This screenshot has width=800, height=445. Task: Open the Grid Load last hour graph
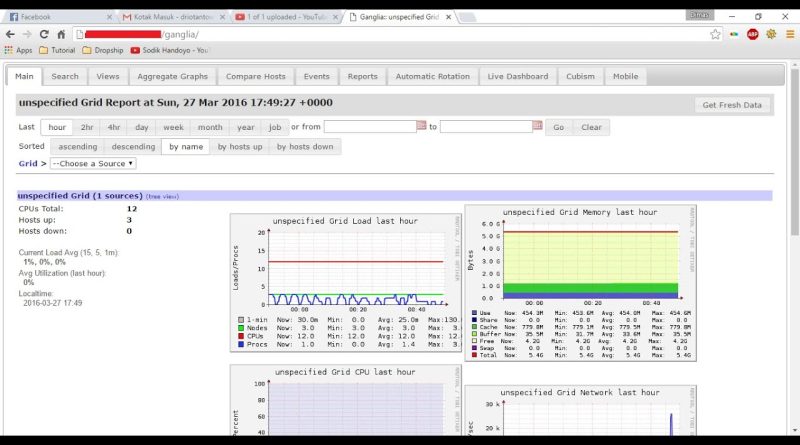coord(346,283)
